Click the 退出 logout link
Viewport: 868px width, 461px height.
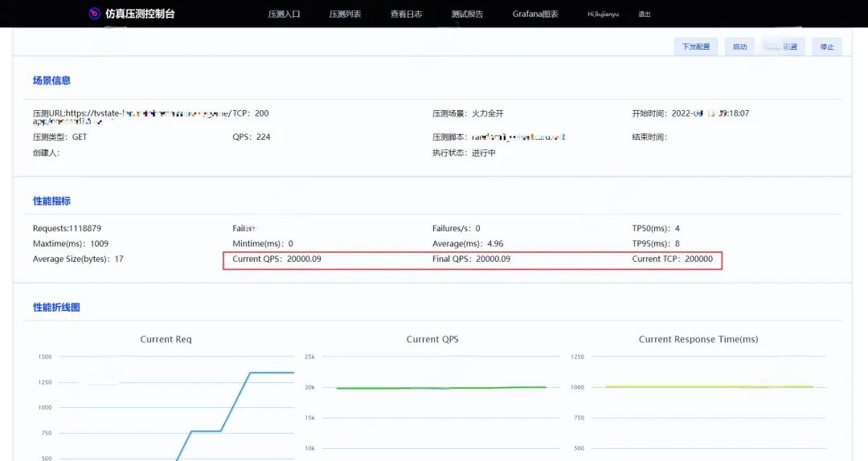click(x=645, y=14)
